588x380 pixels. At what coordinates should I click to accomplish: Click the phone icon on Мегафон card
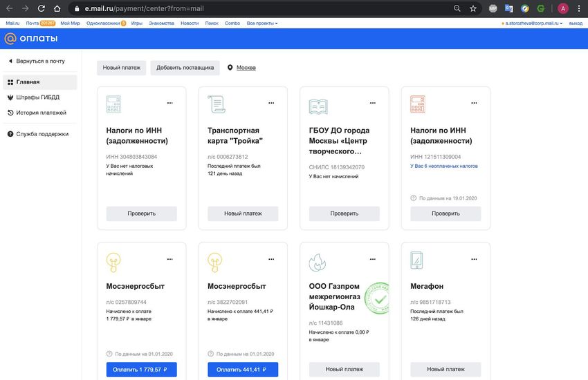click(416, 260)
